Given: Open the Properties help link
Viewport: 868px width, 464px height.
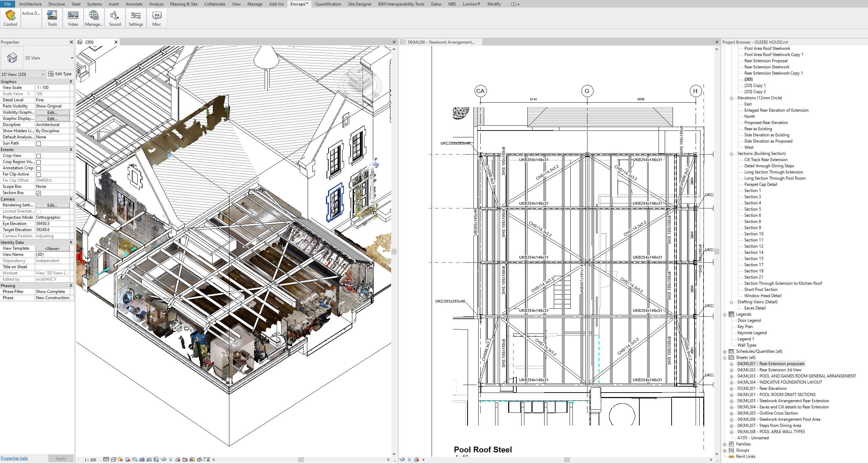Looking at the screenshot, I should [14, 458].
